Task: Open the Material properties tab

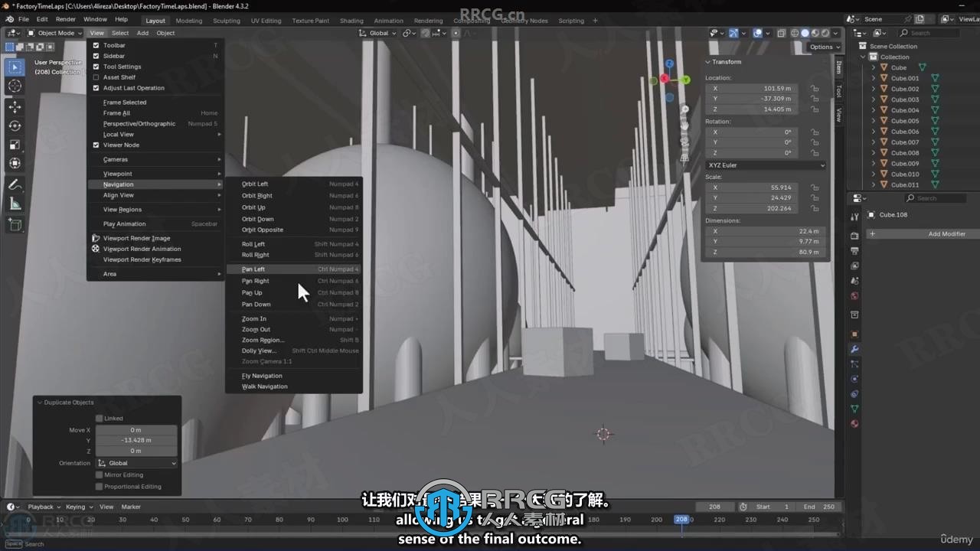Action: [854, 423]
